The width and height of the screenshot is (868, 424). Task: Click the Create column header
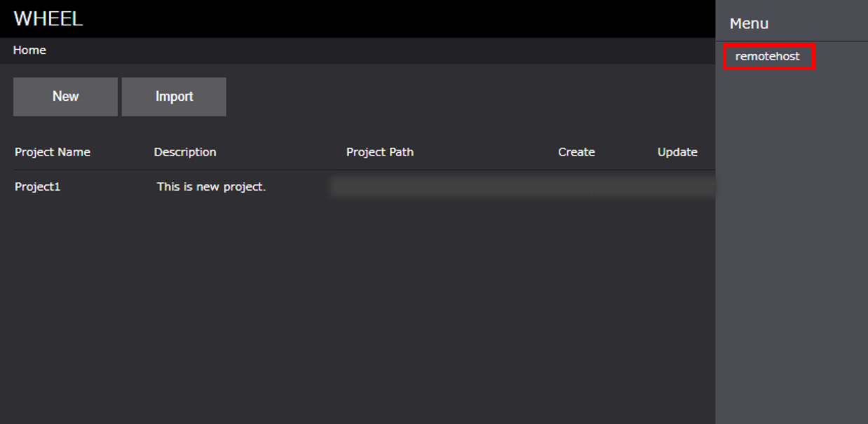[x=576, y=152]
